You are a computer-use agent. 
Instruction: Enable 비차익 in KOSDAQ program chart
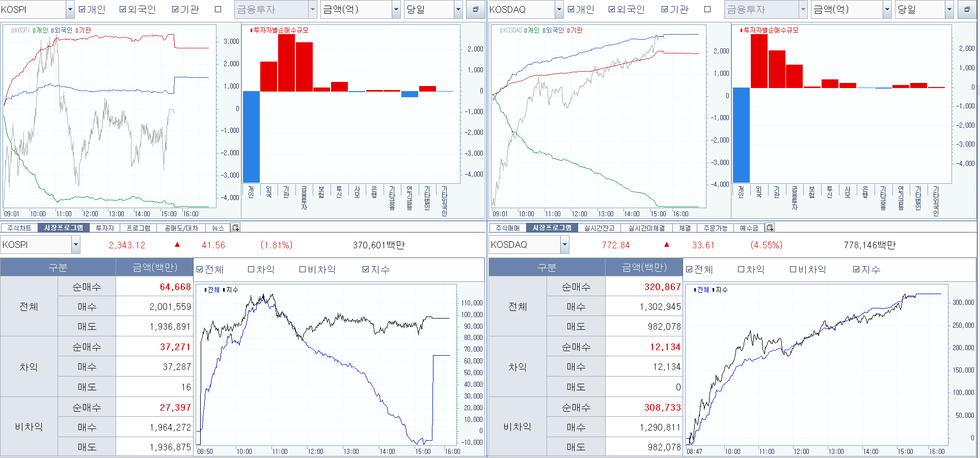793,269
